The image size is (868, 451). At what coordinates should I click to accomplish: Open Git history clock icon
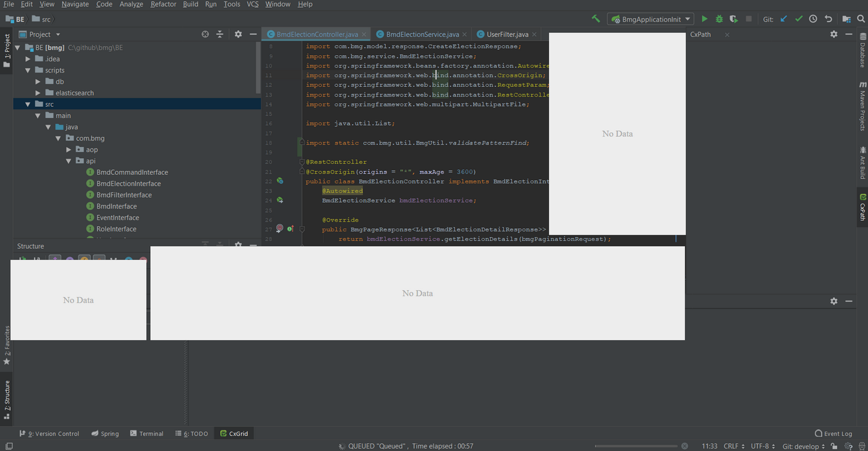tap(813, 19)
